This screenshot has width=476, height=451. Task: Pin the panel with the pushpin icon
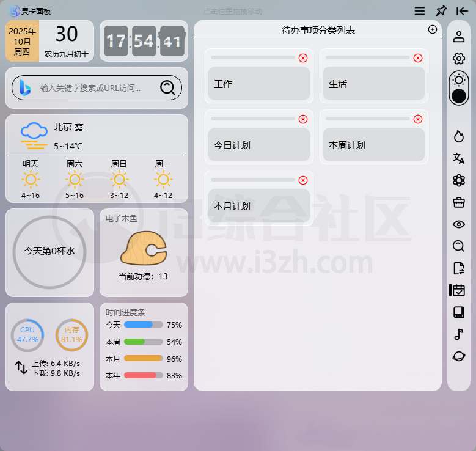[x=441, y=11]
